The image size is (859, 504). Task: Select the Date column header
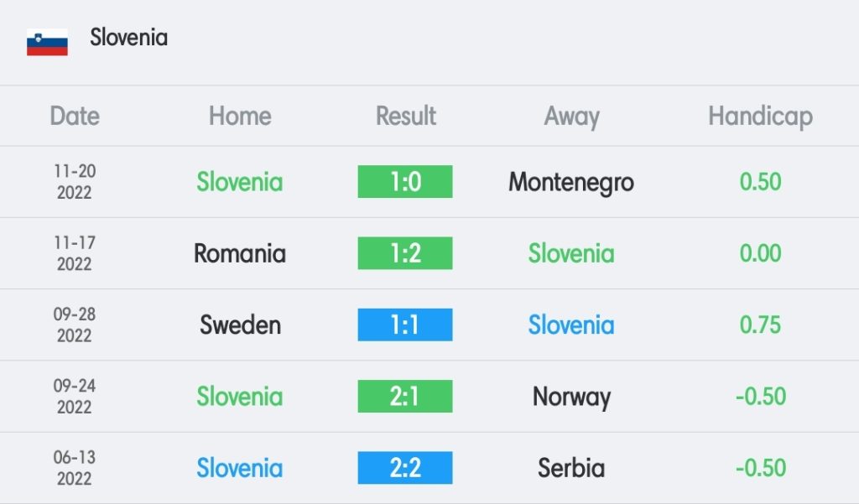(x=75, y=116)
